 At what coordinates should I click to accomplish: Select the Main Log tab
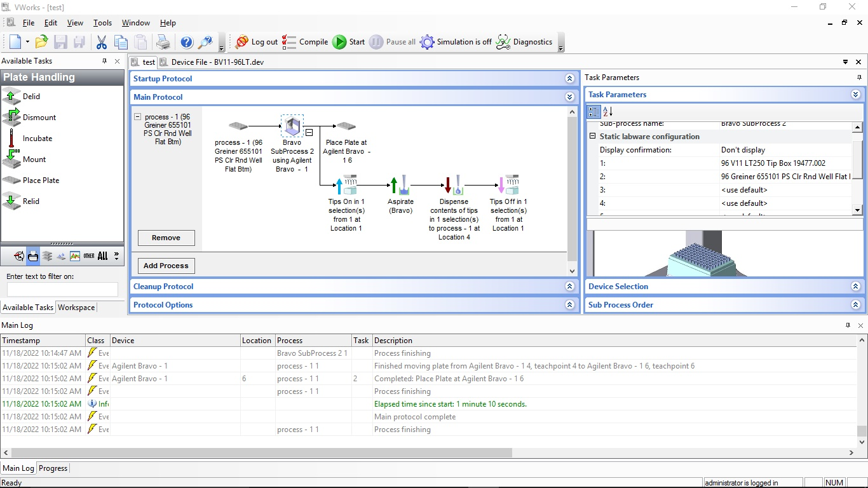point(18,468)
